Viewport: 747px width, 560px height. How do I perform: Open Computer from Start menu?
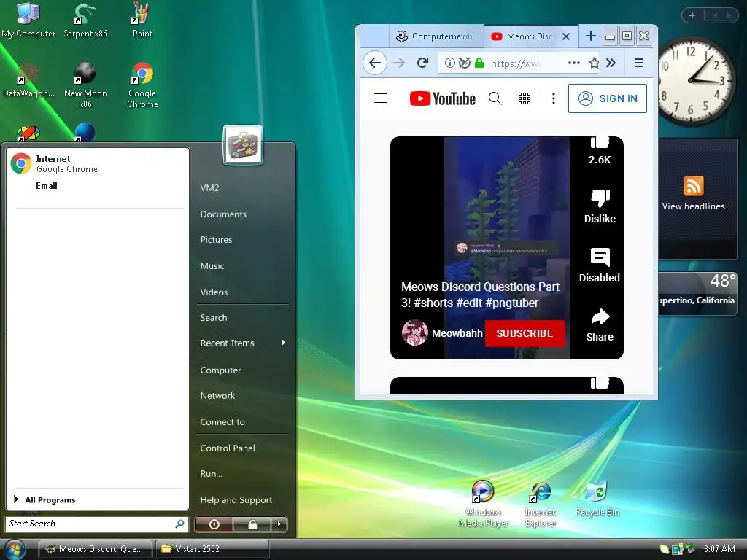tap(220, 370)
